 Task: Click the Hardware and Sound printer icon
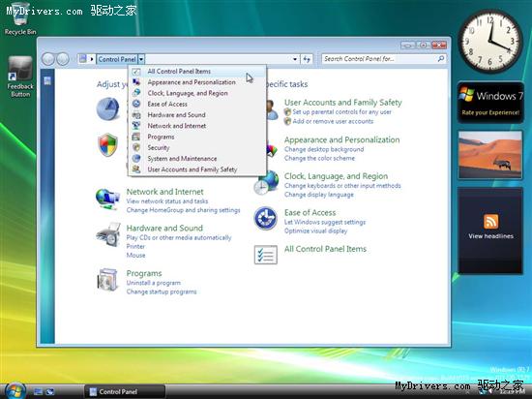click(x=108, y=235)
